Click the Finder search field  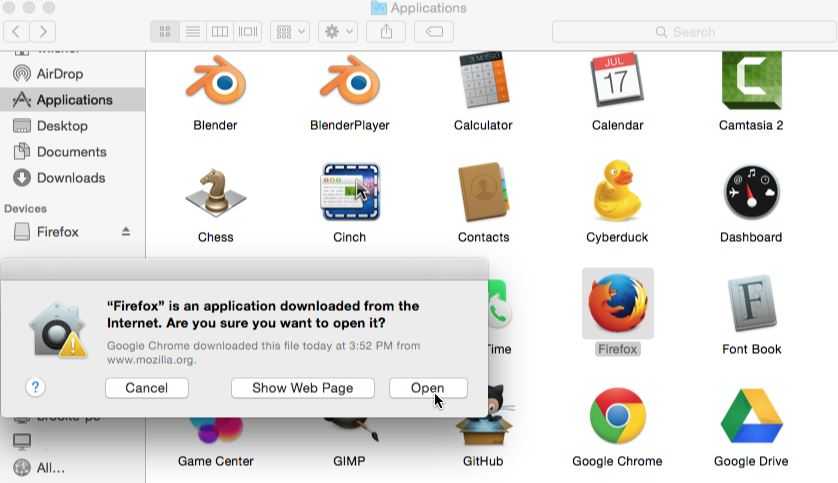pyautogui.click(x=694, y=32)
